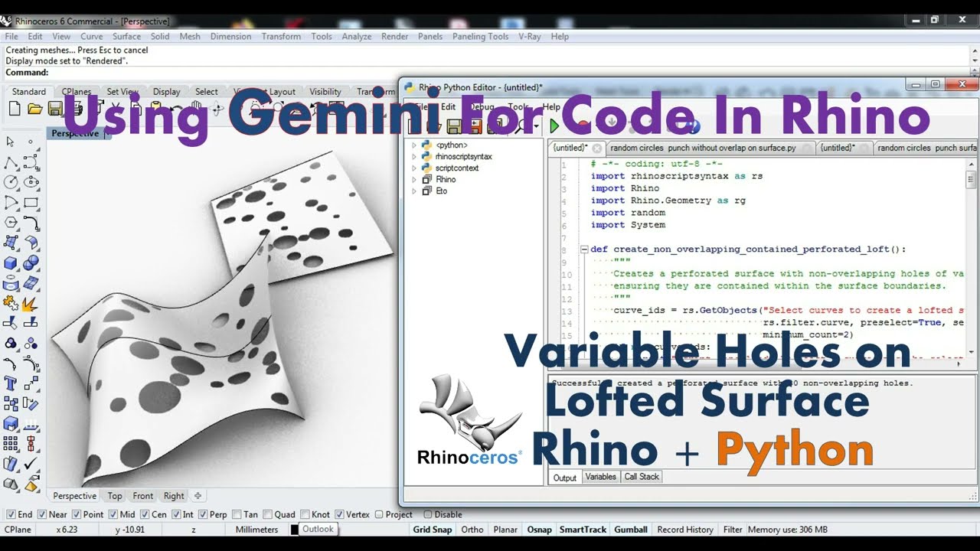The image size is (980, 551).
Task: Expand the Rhino tree node
Action: click(x=414, y=179)
